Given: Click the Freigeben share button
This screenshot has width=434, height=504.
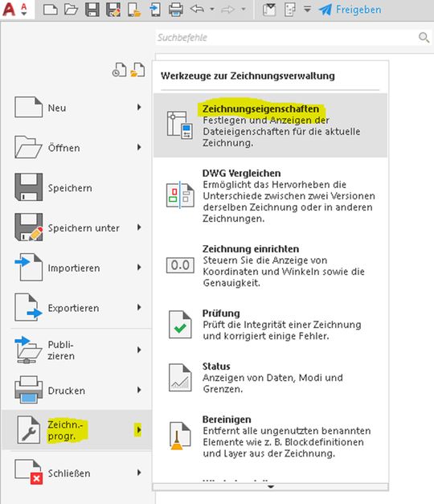Looking at the screenshot, I should coord(350,10).
